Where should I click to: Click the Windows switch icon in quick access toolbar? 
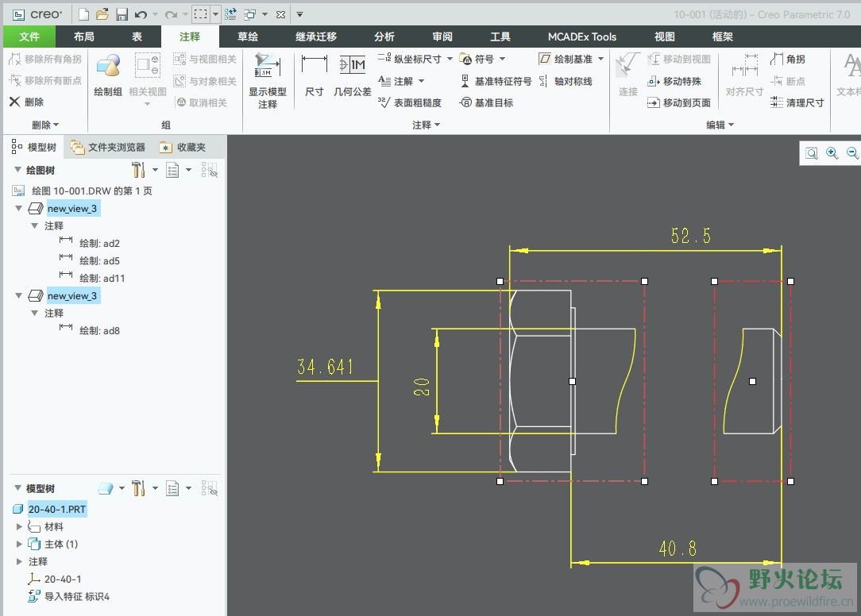(250, 14)
